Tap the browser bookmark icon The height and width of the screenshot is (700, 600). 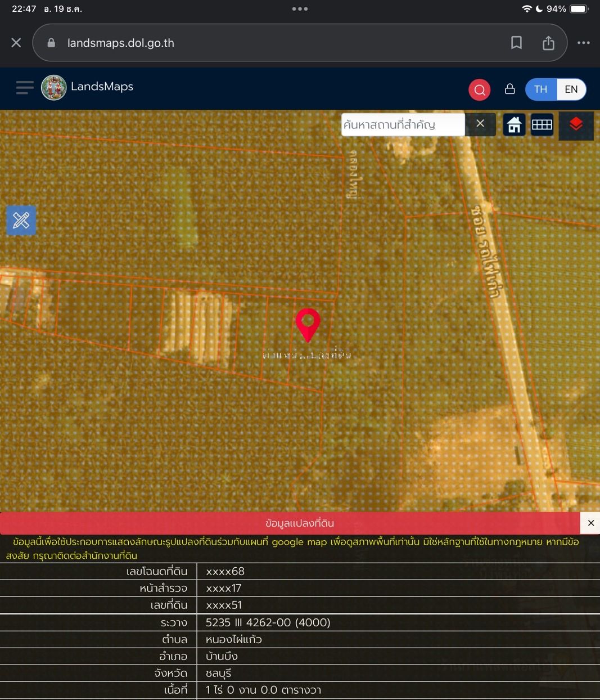(516, 43)
